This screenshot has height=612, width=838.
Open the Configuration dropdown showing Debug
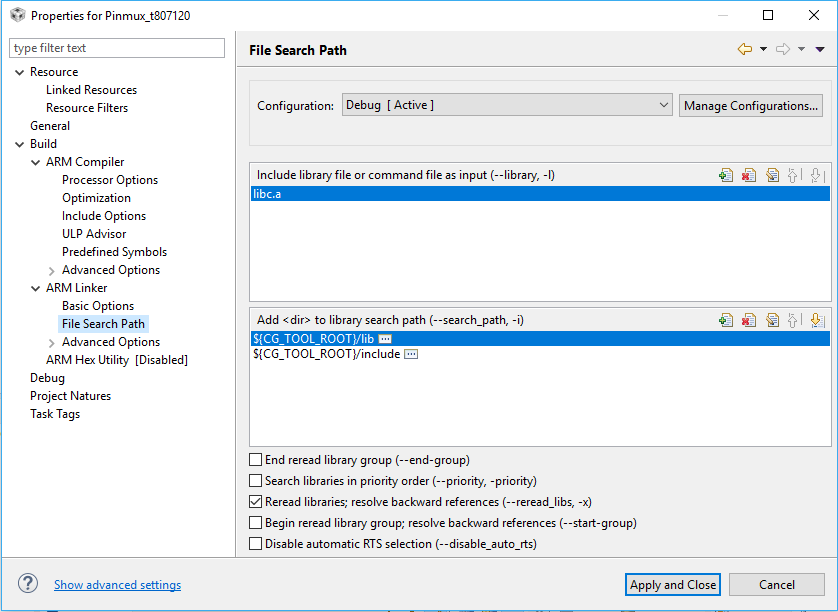507,105
